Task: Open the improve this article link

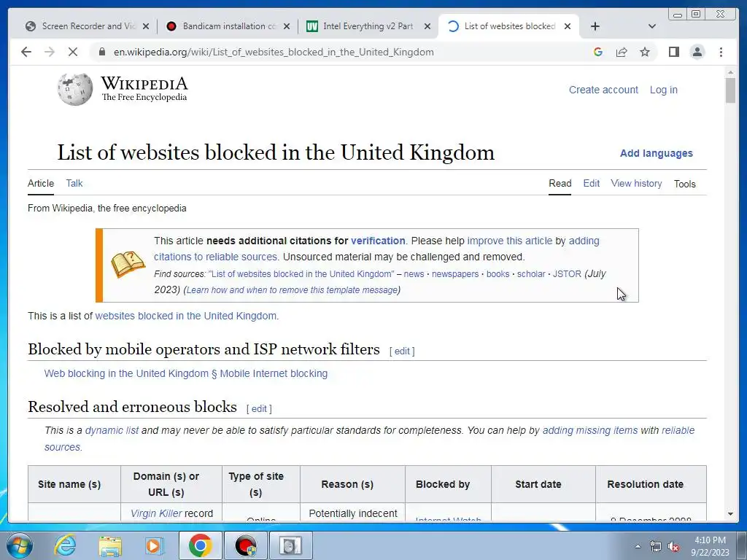Action: click(509, 241)
